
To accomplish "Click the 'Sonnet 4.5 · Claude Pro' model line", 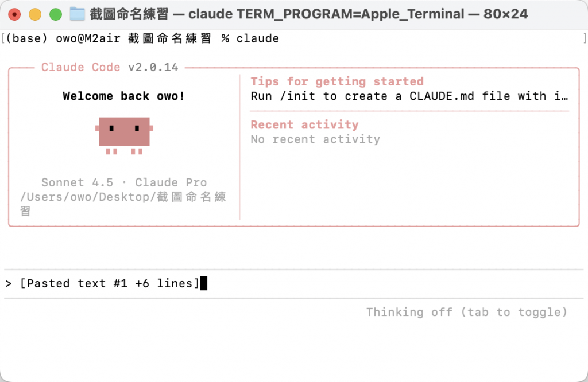I will coord(124,182).
